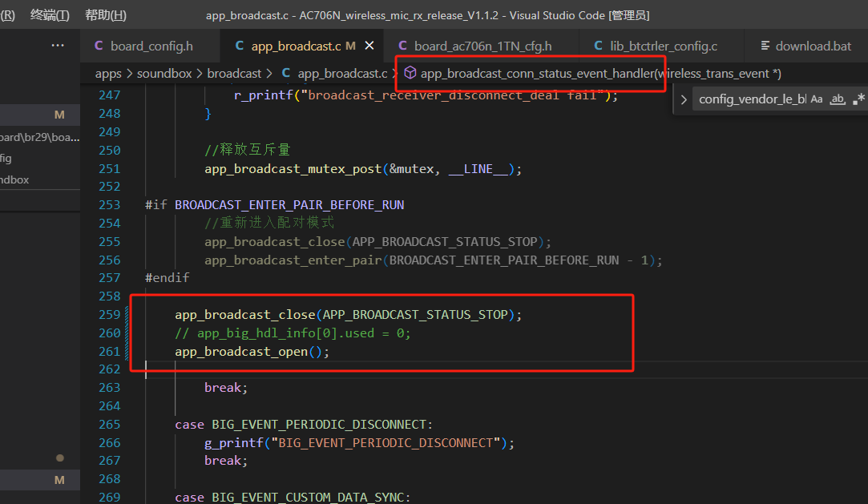Click in the find input field
868x504 pixels.
[751, 99]
